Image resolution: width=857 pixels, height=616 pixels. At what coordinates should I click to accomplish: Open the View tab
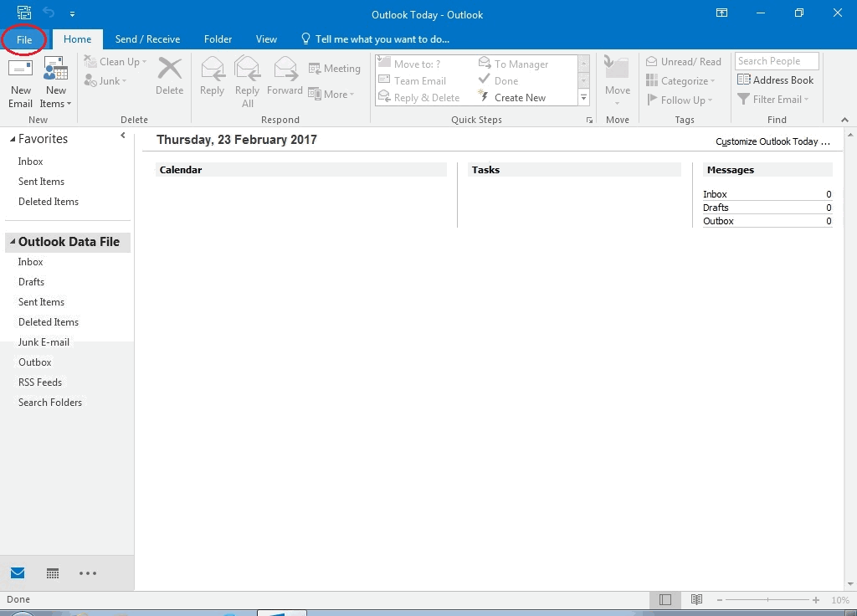[266, 39]
